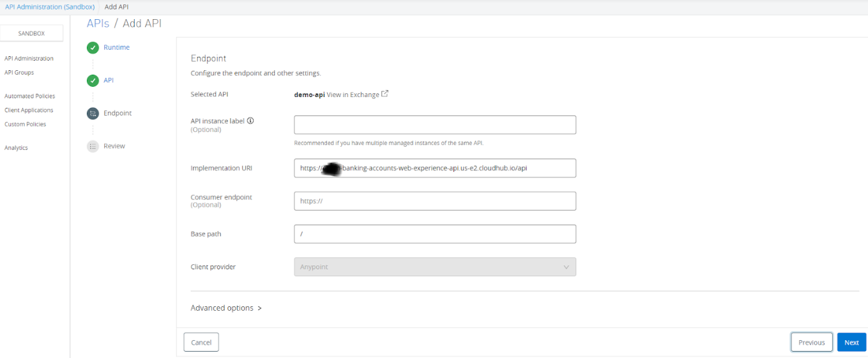
Task: Click the Previous button
Action: [x=811, y=343]
